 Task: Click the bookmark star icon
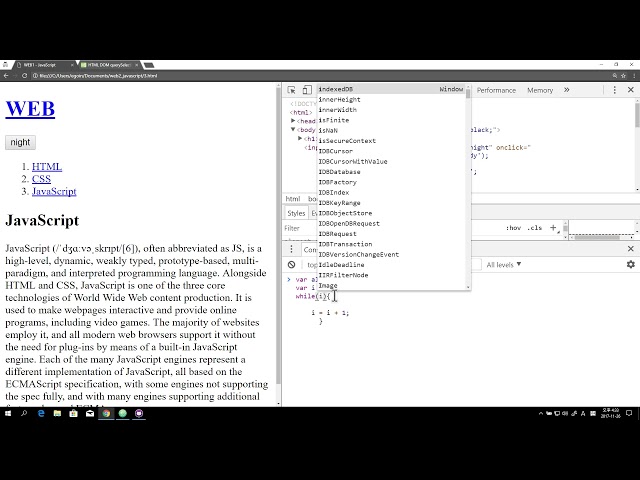(623, 76)
